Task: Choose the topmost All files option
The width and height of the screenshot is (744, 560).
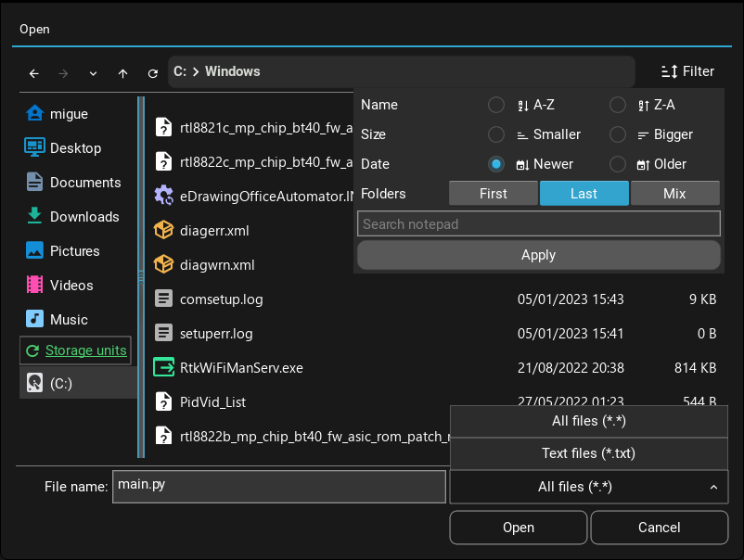Action: pos(588,421)
